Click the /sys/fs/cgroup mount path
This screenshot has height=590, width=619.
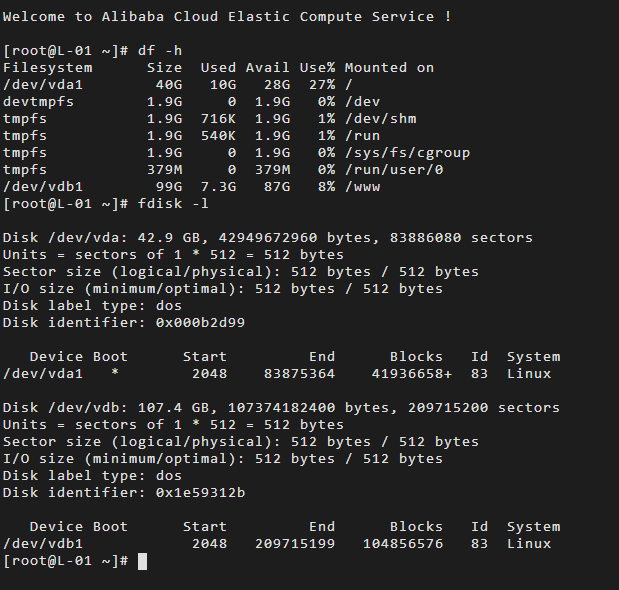407,153
